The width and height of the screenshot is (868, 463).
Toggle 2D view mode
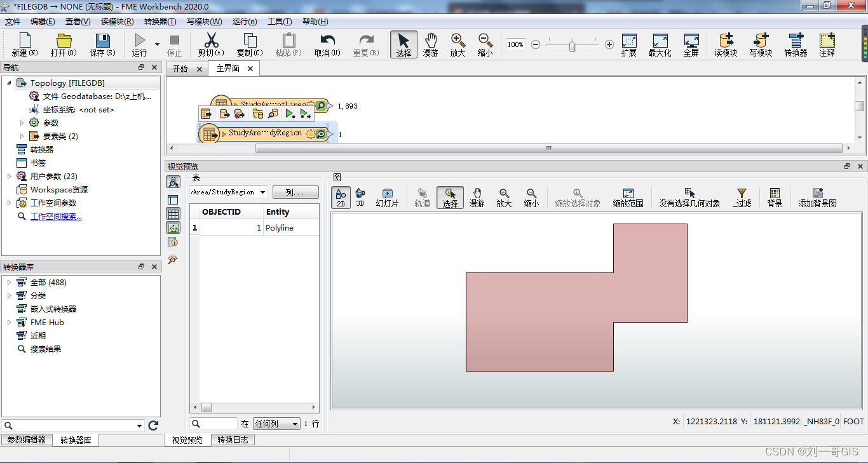coord(341,198)
